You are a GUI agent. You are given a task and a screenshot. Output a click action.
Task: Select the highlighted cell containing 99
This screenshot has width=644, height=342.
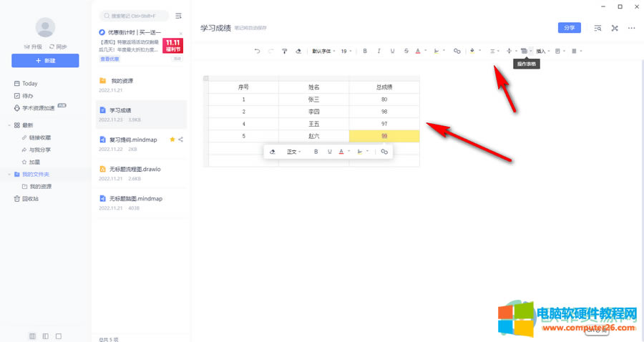click(384, 136)
